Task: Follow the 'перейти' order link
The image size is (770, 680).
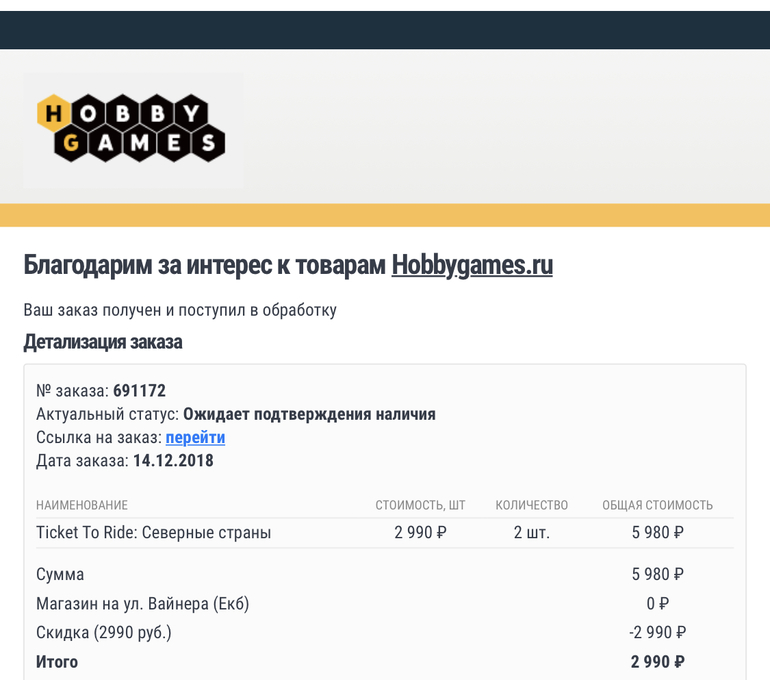Action: [195, 437]
